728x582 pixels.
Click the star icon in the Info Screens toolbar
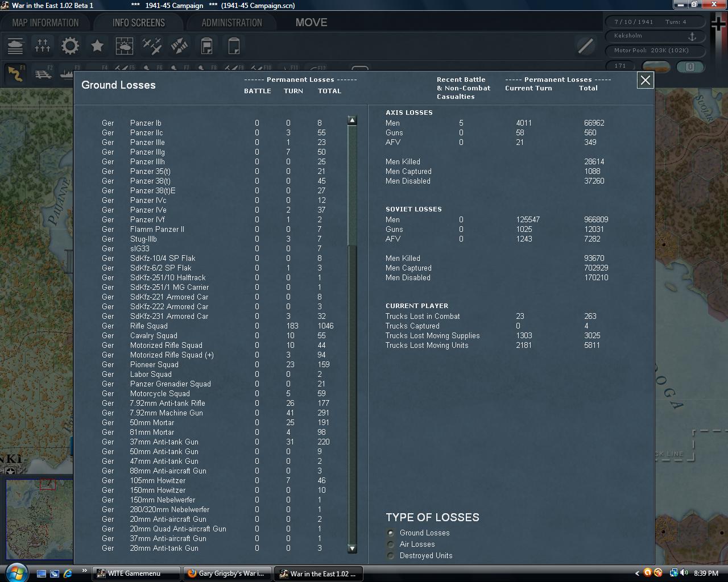click(97, 45)
